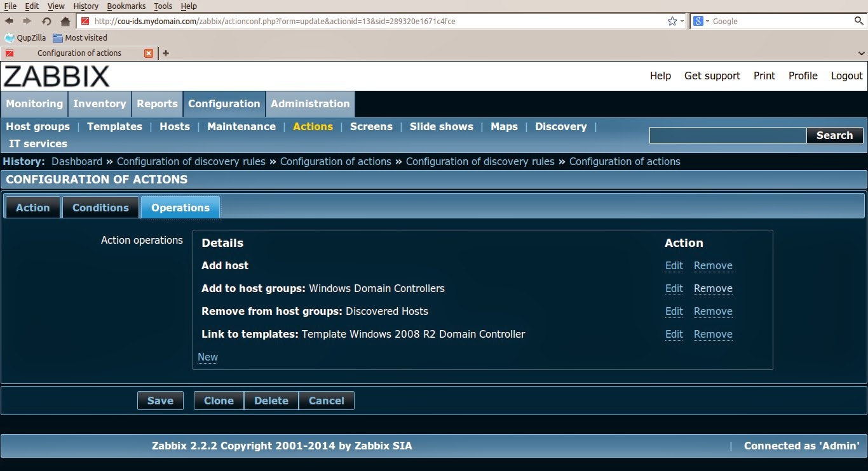Click New to add an operation

coord(207,357)
